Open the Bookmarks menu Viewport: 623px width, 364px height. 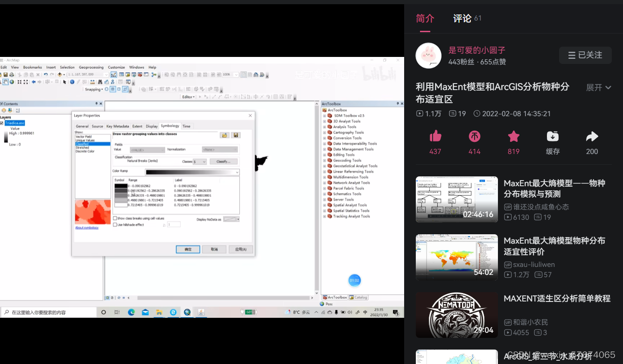point(32,67)
